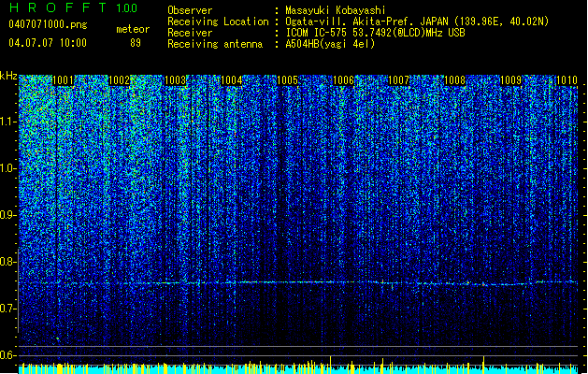Click the cyan signal level strip at bottom
The height and width of the screenshot is (374, 588).
pyautogui.click(x=298, y=369)
